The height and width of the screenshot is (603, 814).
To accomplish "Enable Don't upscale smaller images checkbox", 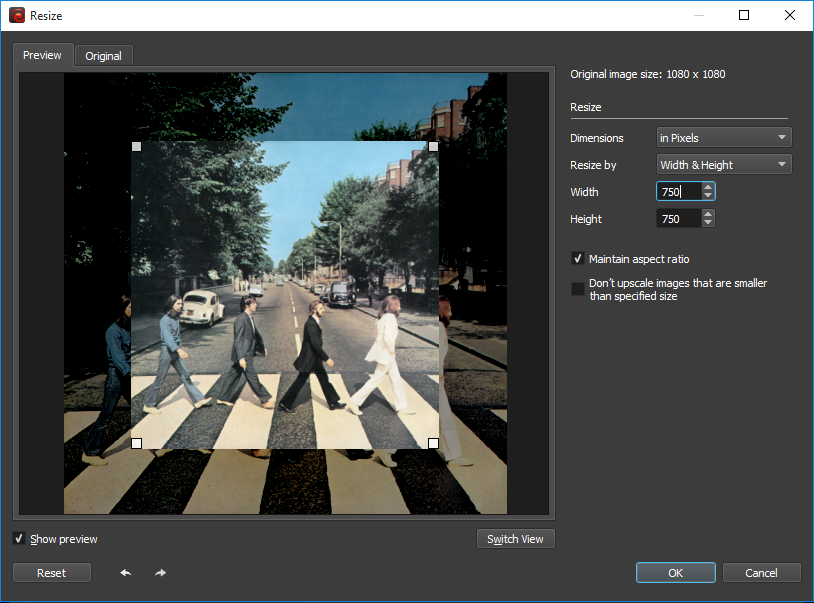I will coord(578,289).
